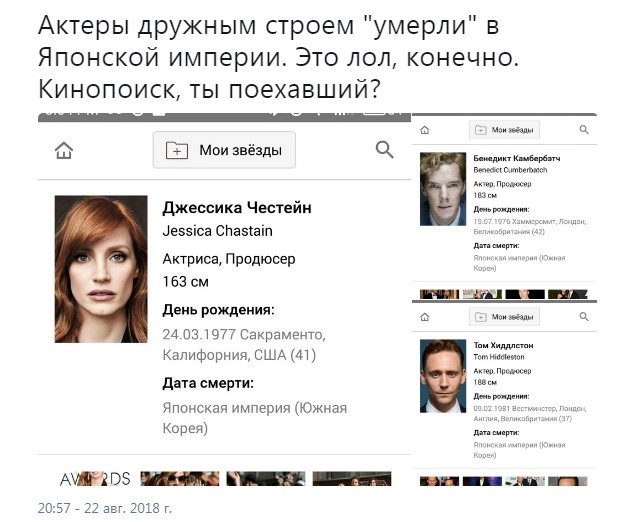This screenshot has width=638, height=522.
Task: Click the name "Джессика Честейн"
Action: (237, 208)
